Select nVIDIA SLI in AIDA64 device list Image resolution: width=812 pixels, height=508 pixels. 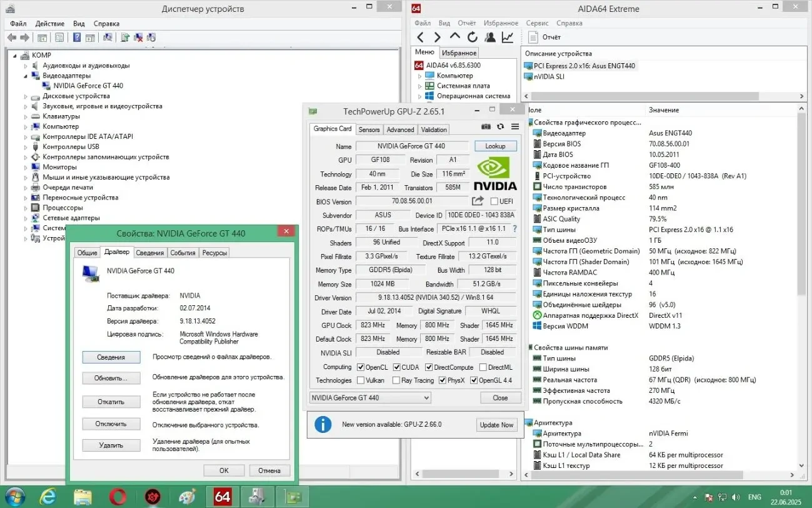click(549, 76)
